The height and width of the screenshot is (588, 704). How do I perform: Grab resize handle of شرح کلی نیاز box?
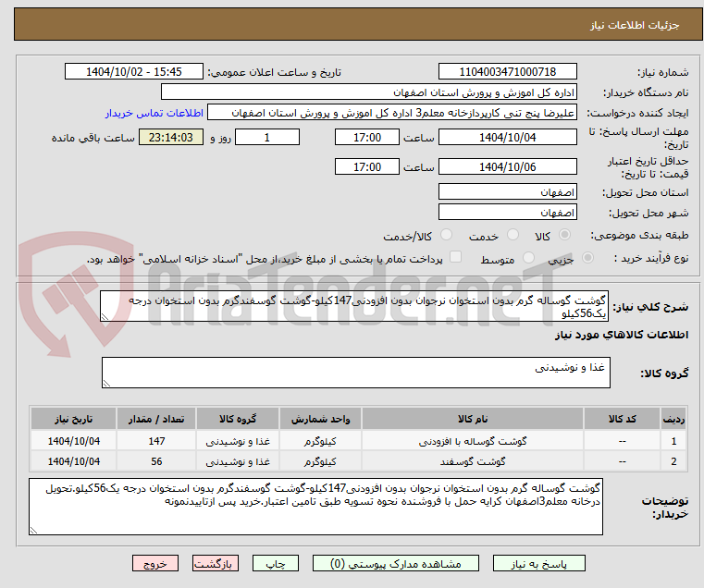coord(105,317)
